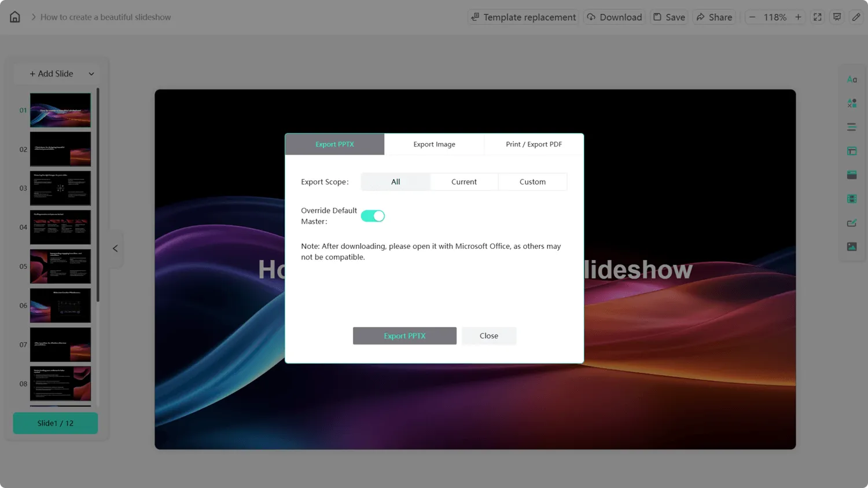Open the image insertion panel
The height and width of the screenshot is (488, 868).
click(851, 246)
